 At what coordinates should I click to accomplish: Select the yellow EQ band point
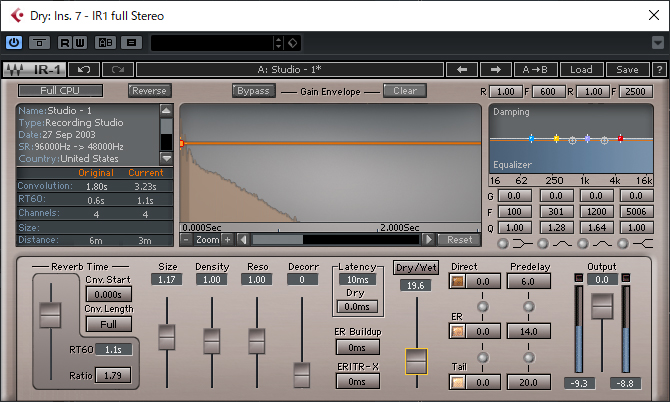pyautogui.click(x=556, y=138)
